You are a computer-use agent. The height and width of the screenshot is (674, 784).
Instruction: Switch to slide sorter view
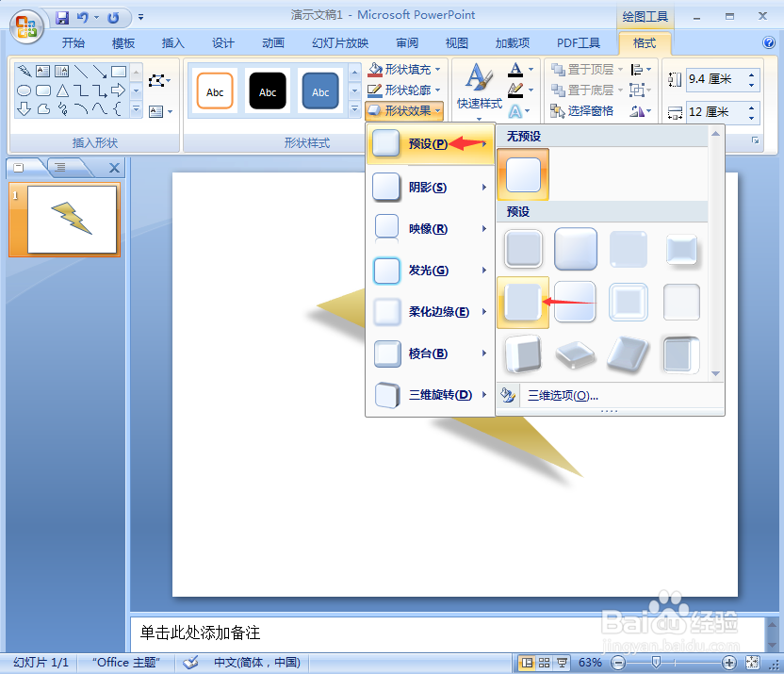[x=544, y=663]
